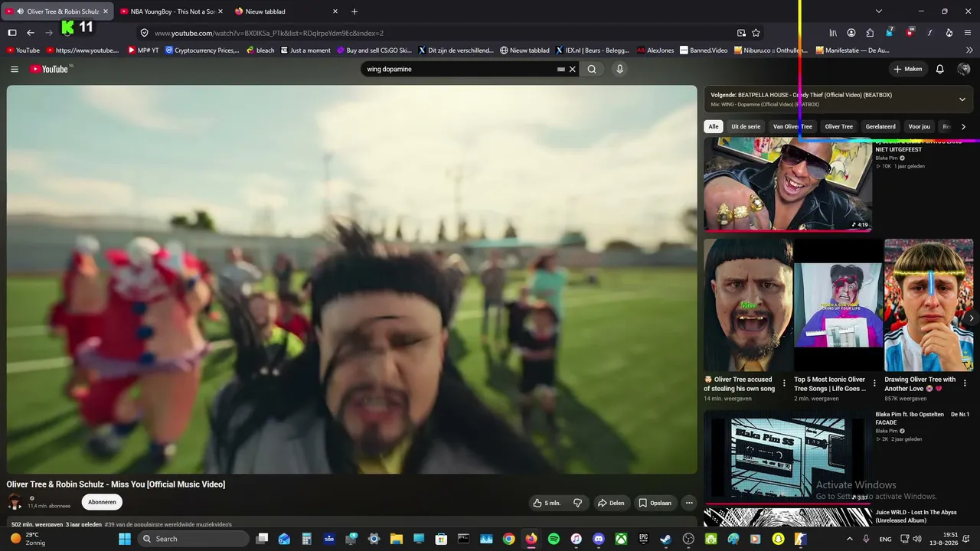Click the Maken create button
The image size is (980, 551).
coord(908,69)
